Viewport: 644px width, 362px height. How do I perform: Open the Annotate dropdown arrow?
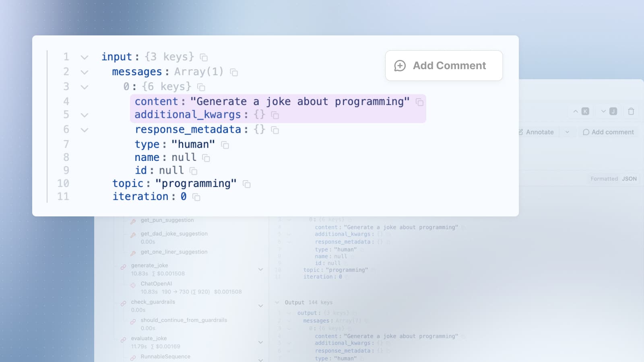pyautogui.click(x=568, y=132)
